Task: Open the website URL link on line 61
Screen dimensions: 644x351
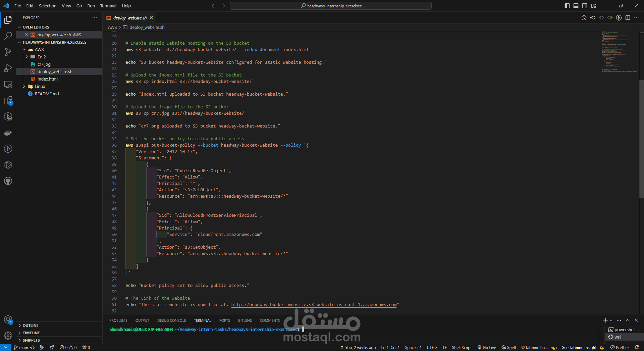Action: point(314,305)
